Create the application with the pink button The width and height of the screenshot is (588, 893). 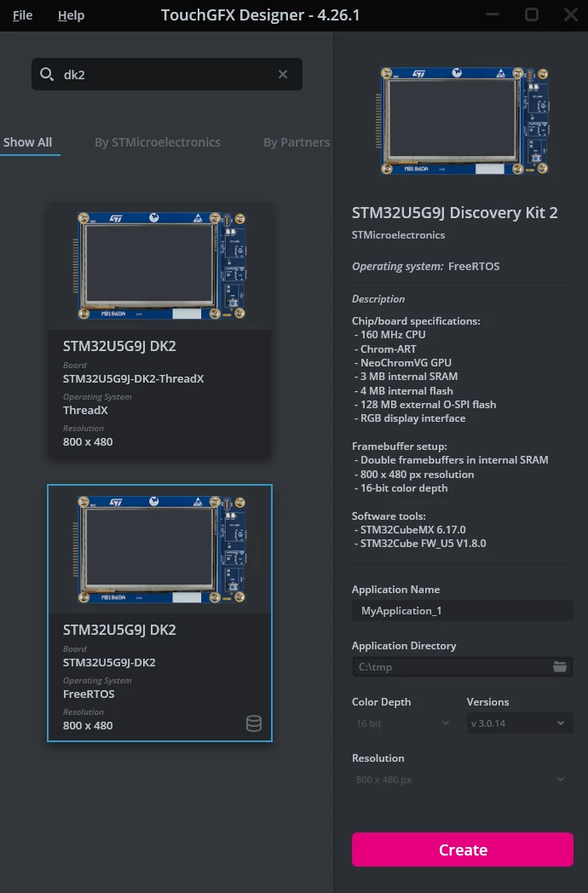click(x=462, y=850)
